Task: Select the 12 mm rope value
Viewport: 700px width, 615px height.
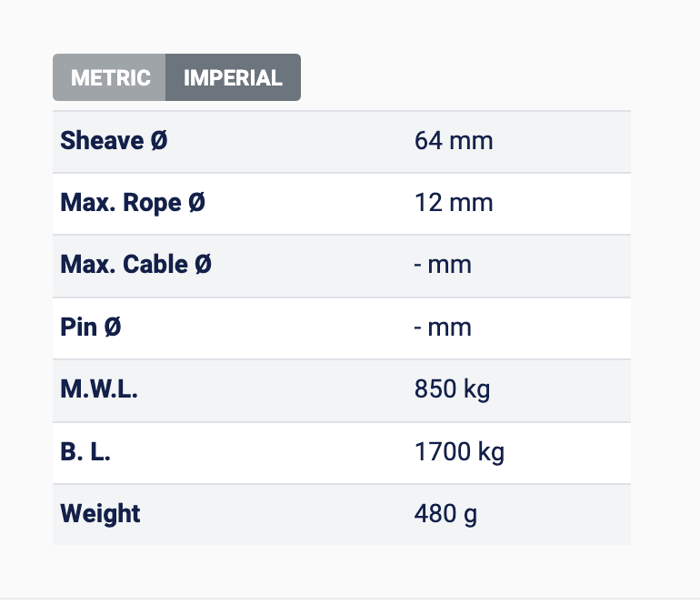Action: click(x=453, y=203)
